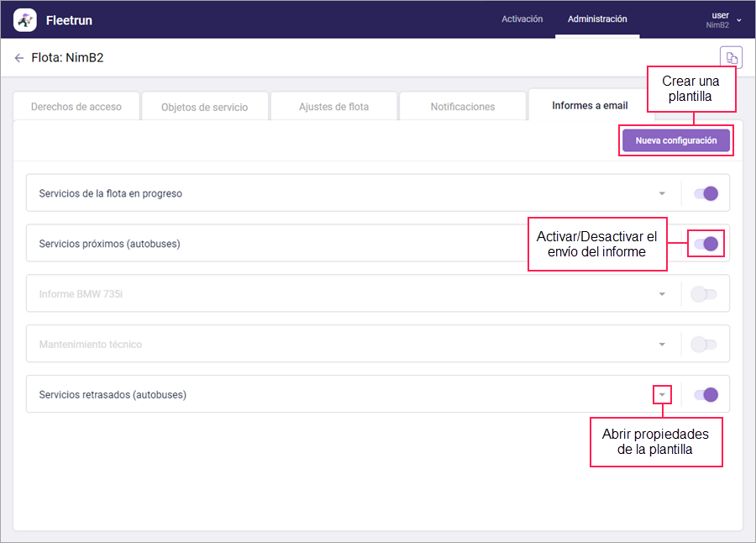This screenshot has height=543, width=756.
Task: Click the Servicios próximos (autobuses) row label
Action: pos(109,244)
